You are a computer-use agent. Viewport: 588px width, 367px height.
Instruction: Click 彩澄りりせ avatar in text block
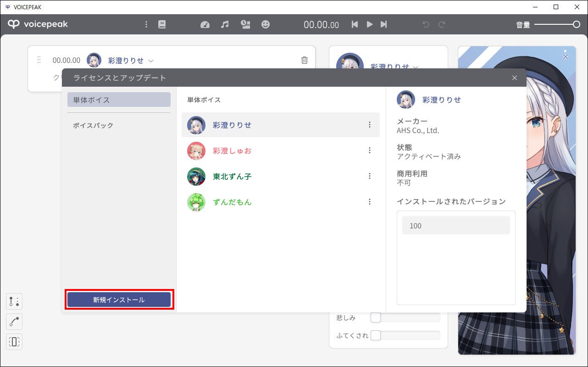point(94,60)
